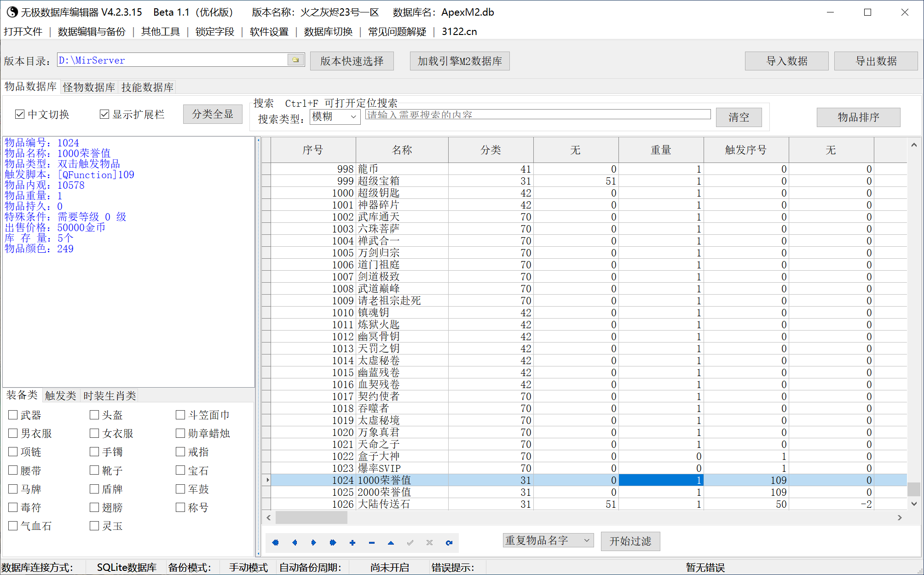Go to first record navigator icon
Image resolution: width=924 pixels, height=575 pixels.
pyautogui.click(x=275, y=543)
